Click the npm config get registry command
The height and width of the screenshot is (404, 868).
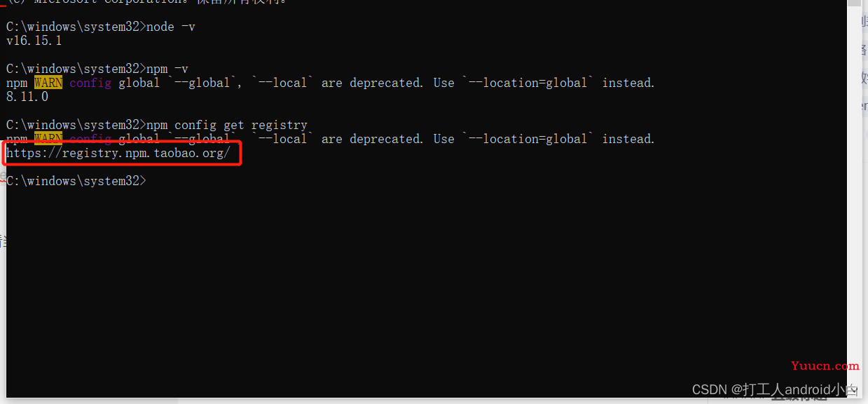[x=227, y=125]
